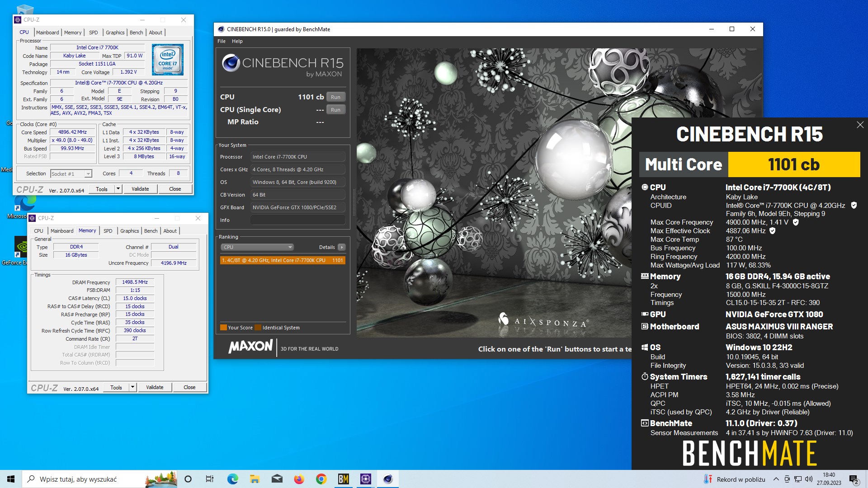Click Close button in lower CPU-Z Memory window
Image resolution: width=868 pixels, height=488 pixels.
[x=189, y=387]
